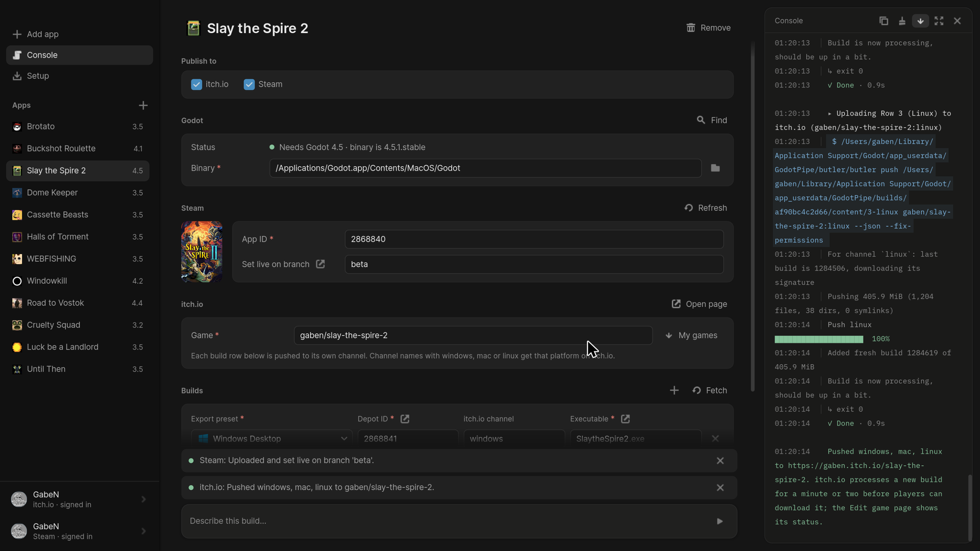The image size is (980, 551).
Task: Open Depot ID external link icon
Action: [x=405, y=419]
